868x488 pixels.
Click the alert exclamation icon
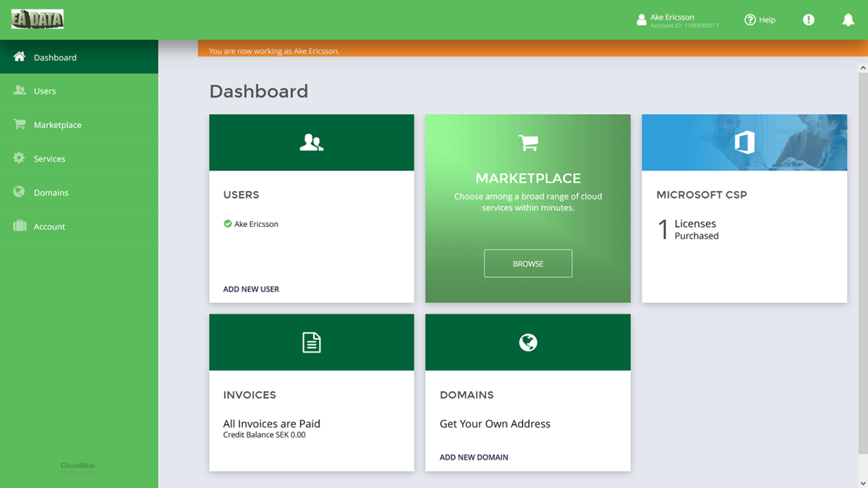(x=809, y=20)
